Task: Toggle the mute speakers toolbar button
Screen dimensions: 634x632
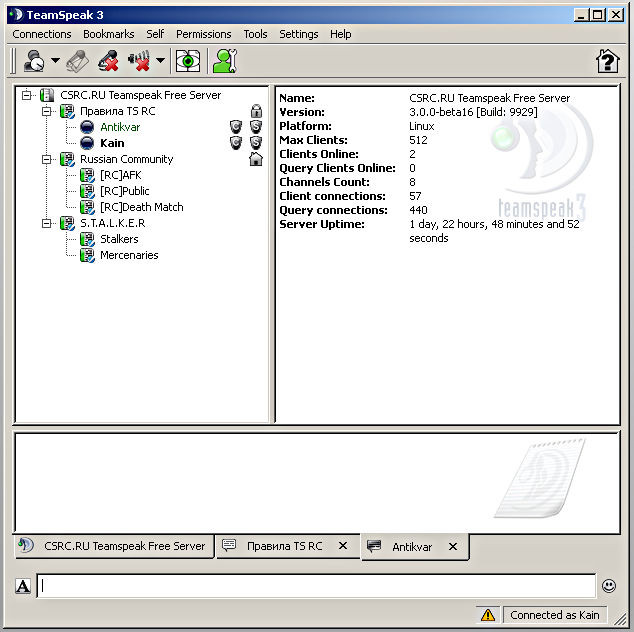Action: (138, 61)
